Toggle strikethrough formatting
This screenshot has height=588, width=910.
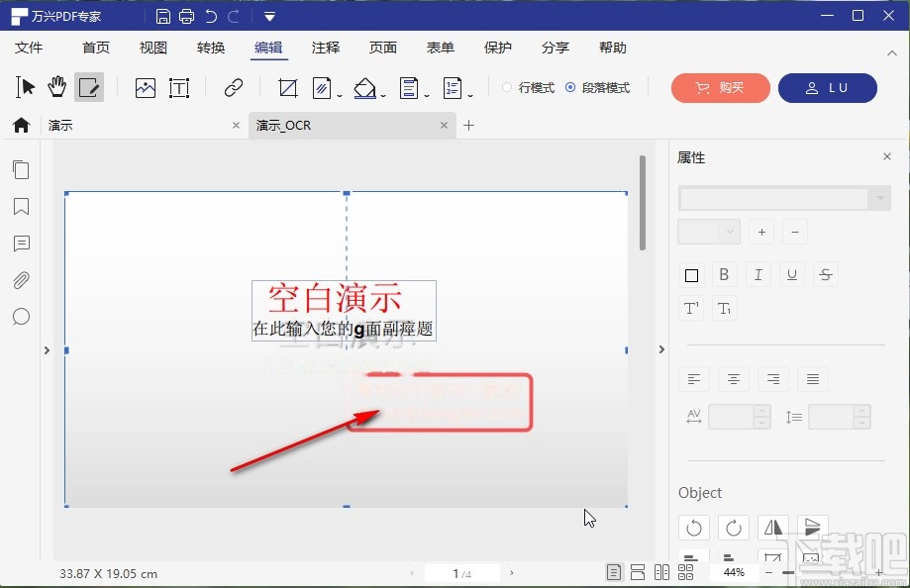(825, 274)
